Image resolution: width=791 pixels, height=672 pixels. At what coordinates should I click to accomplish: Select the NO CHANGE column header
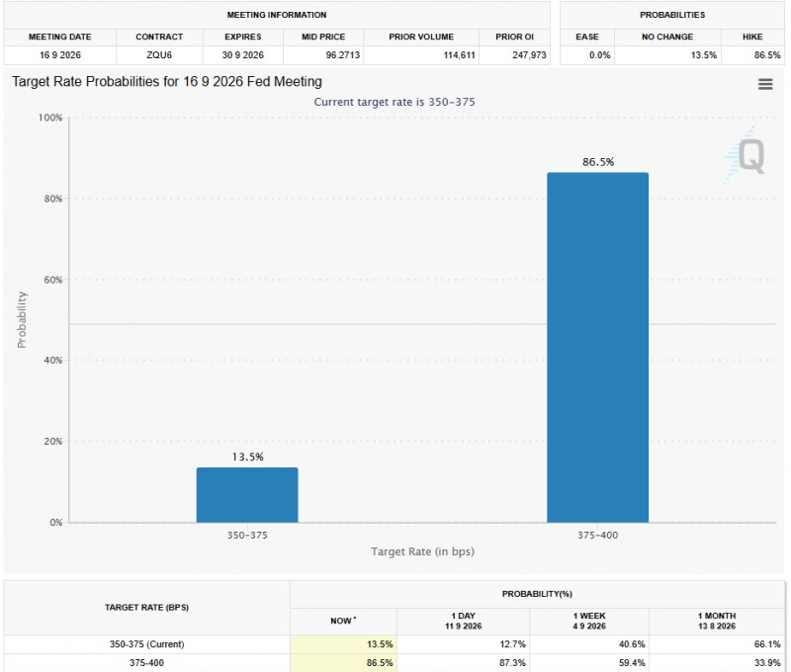pyautogui.click(x=667, y=37)
